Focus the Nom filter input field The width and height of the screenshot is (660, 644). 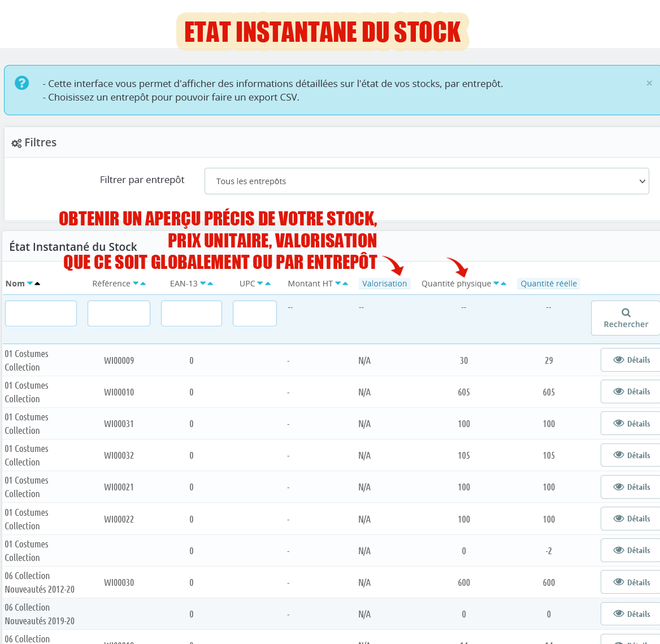pos(41,314)
